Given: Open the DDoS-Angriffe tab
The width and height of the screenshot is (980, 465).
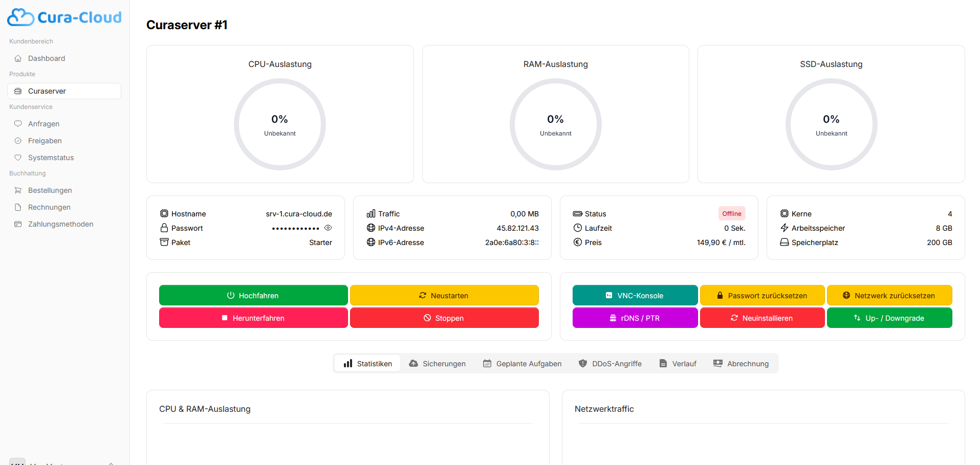Looking at the screenshot, I should (x=610, y=364).
